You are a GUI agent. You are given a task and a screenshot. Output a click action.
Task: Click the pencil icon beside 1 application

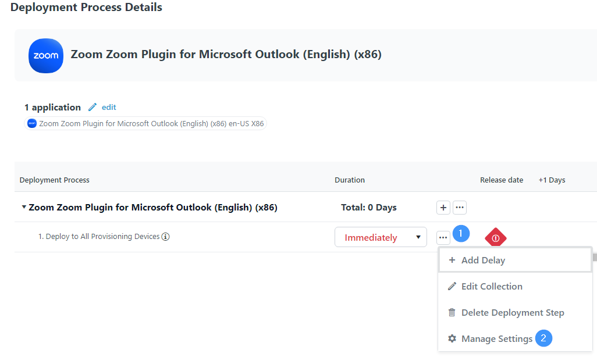(92, 107)
